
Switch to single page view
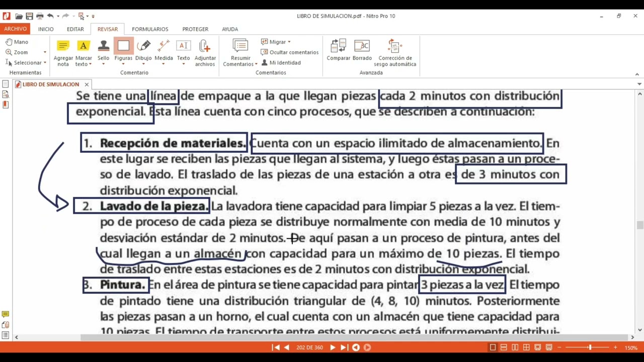pyautogui.click(x=493, y=347)
